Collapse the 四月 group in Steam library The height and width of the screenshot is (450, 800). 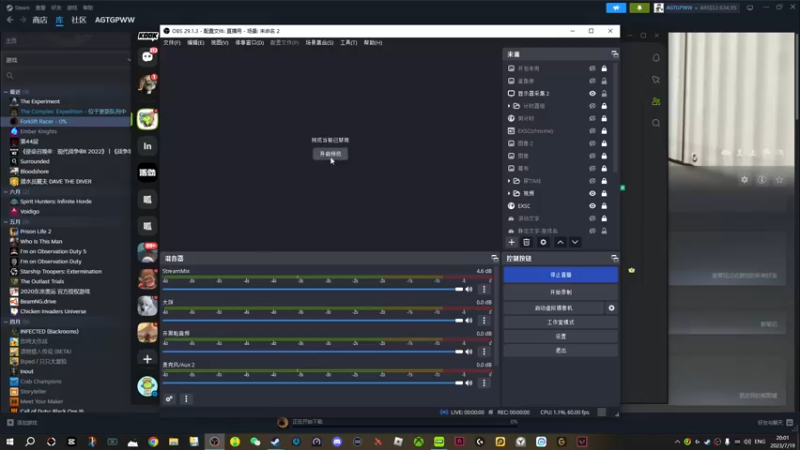6,322
